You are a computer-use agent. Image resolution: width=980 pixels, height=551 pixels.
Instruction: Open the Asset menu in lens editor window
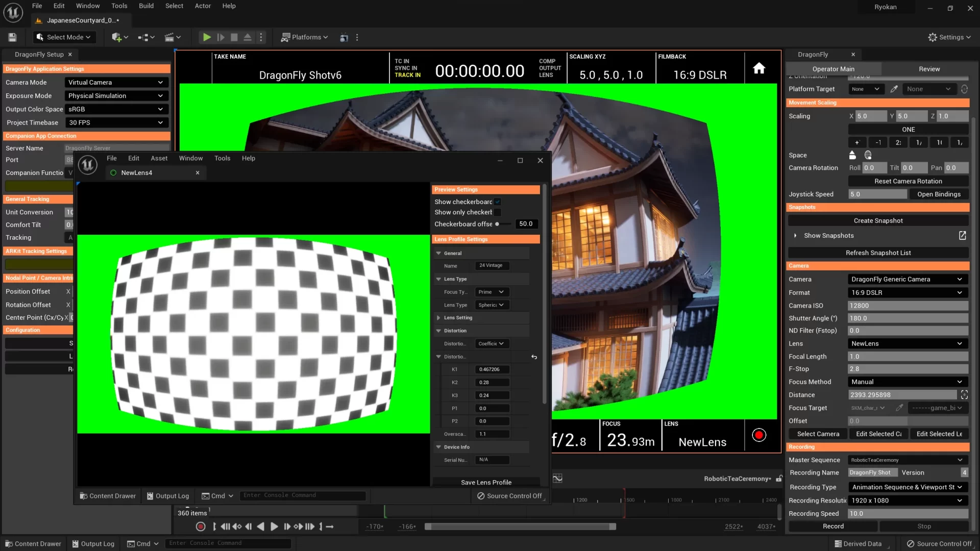click(159, 158)
